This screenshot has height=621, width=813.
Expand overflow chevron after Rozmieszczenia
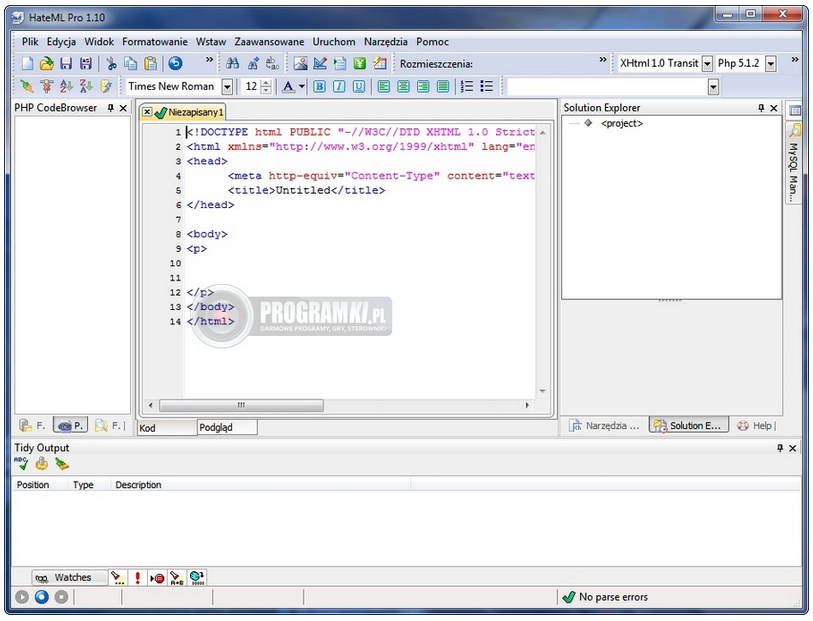602,60
